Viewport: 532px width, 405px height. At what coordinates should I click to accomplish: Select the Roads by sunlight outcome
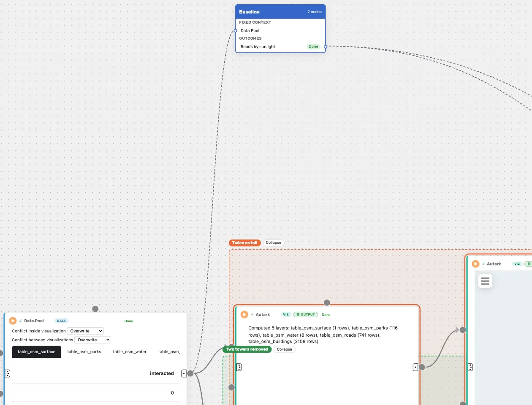(258, 47)
